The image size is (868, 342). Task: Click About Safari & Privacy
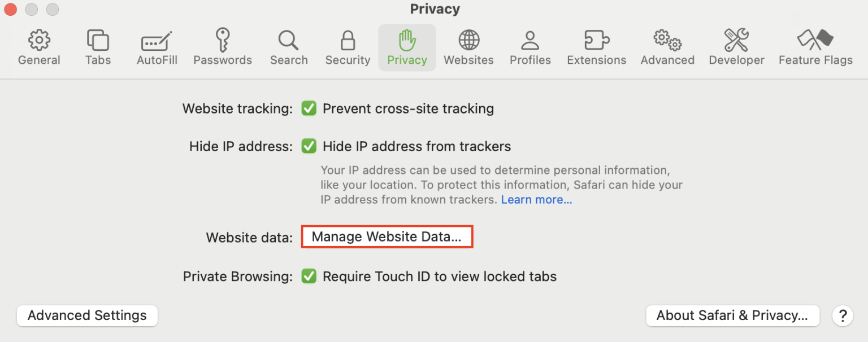(x=732, y=315)
